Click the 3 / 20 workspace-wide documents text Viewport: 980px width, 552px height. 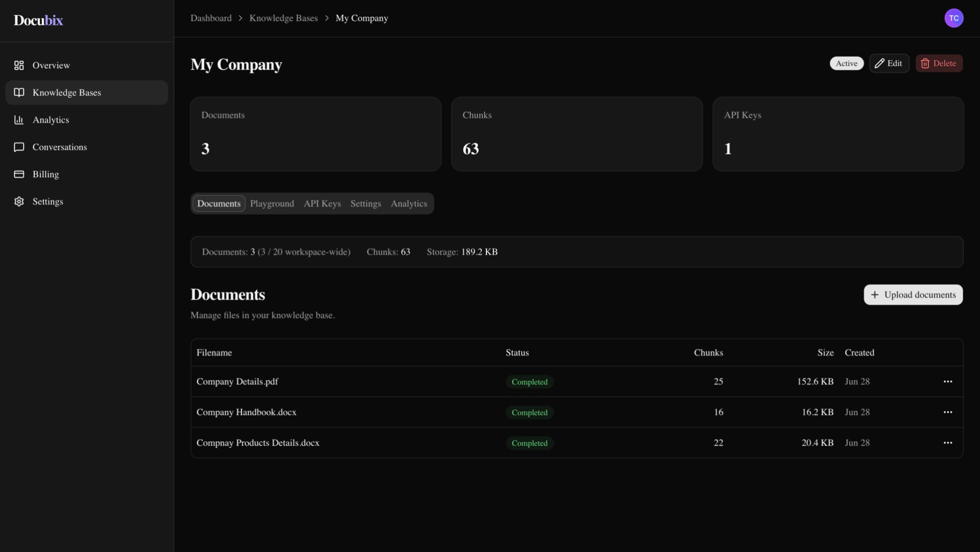[x=304, y=252]
